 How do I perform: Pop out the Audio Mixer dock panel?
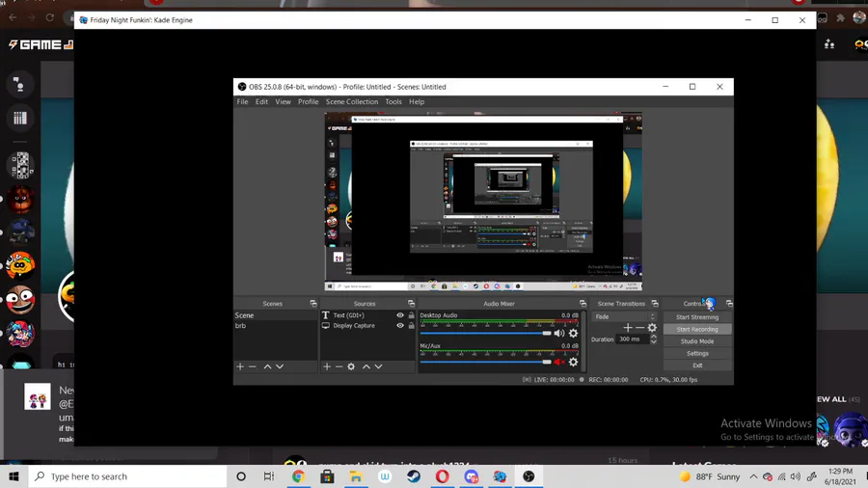click(583, 303)
